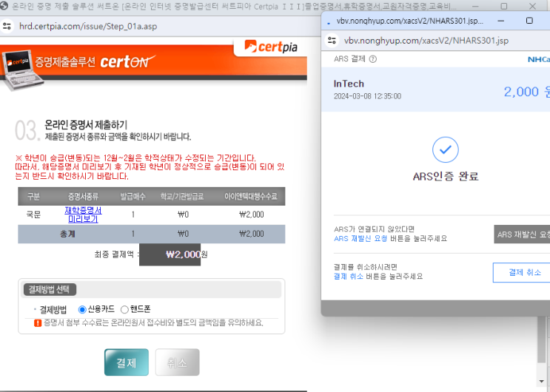Click the popup URL vbv.nonghyup.com address
This screenshot has height=392, width=550.
click(426, 41)
